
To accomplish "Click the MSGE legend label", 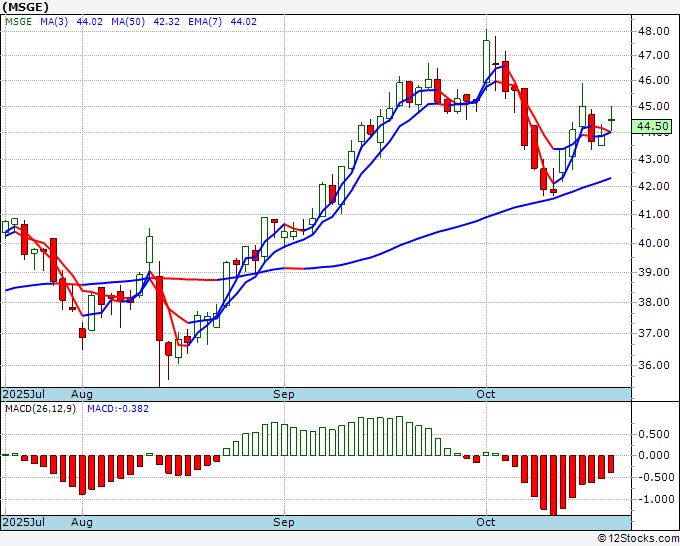I will coord(19,21).
